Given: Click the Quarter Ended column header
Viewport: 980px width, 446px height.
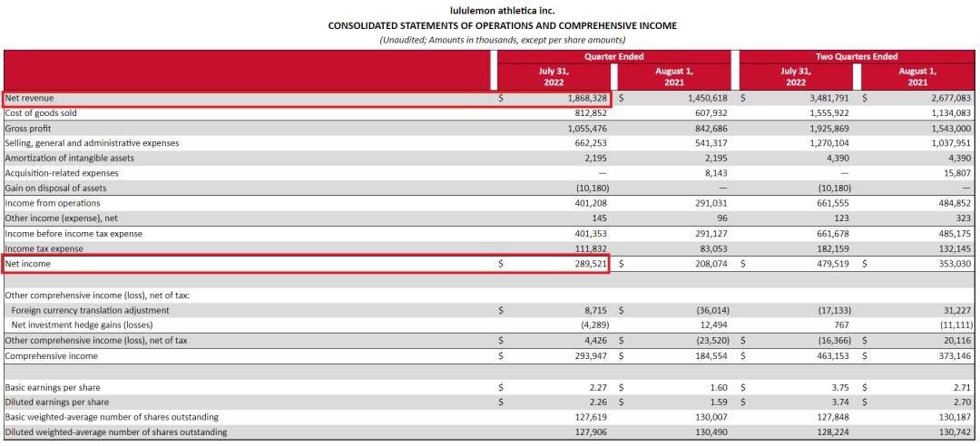Looking at the screenshot, I should (614, 56).
